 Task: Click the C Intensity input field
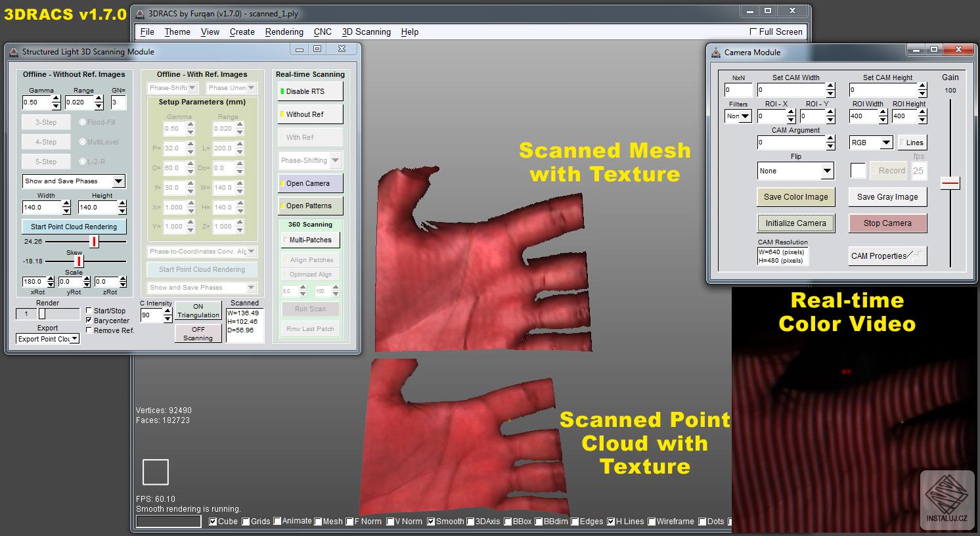tap(152, 315)
